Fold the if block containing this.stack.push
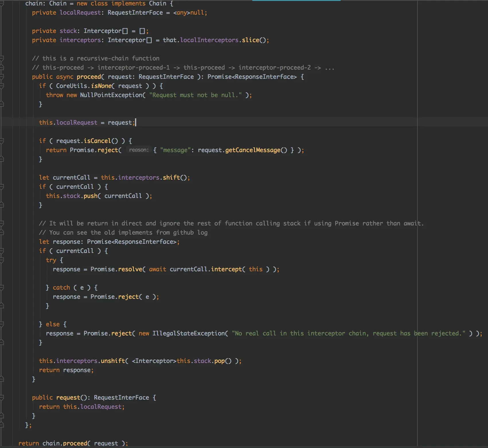 click(x=2, y=187)
